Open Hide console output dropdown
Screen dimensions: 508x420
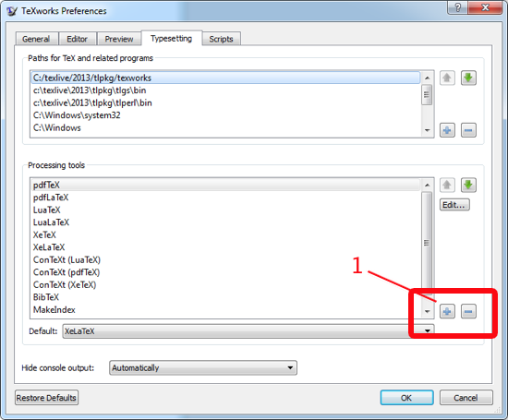click(x=203, y=368)
